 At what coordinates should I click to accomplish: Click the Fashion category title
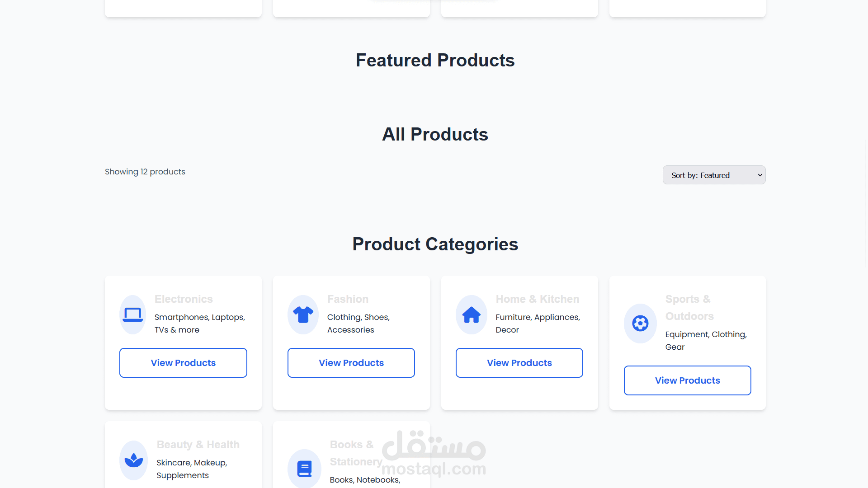[x=348, y=299]
